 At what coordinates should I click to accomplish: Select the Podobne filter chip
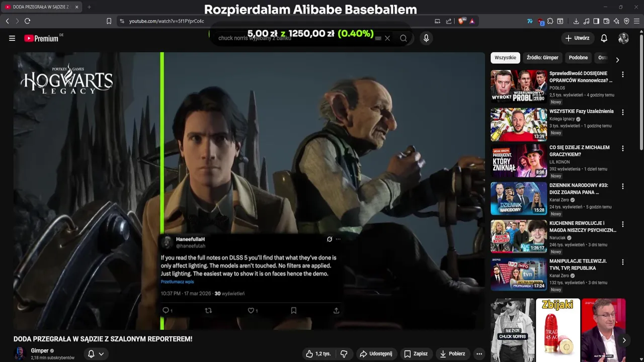point(578,58)
